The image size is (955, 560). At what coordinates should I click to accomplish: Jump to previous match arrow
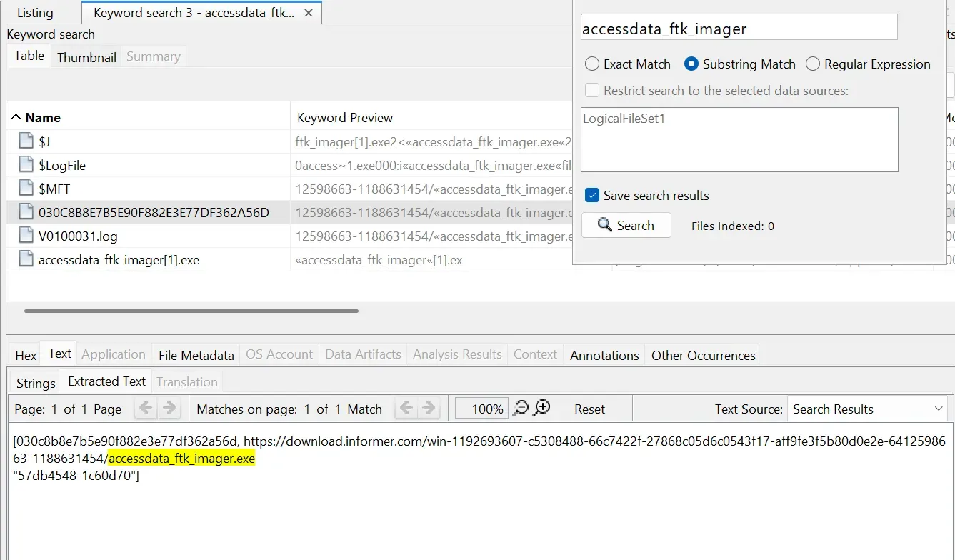406,408
